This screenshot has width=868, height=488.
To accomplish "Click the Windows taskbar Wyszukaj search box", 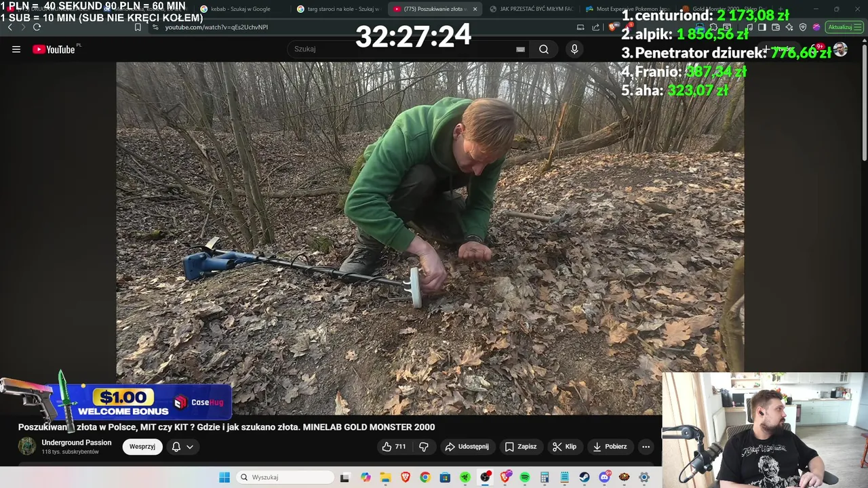I will pos(285,477).
